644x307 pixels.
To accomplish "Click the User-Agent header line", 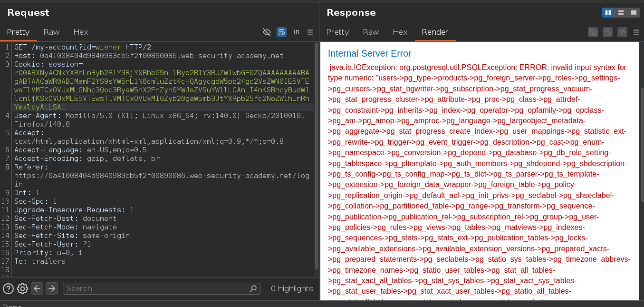I will pos(159,120).
